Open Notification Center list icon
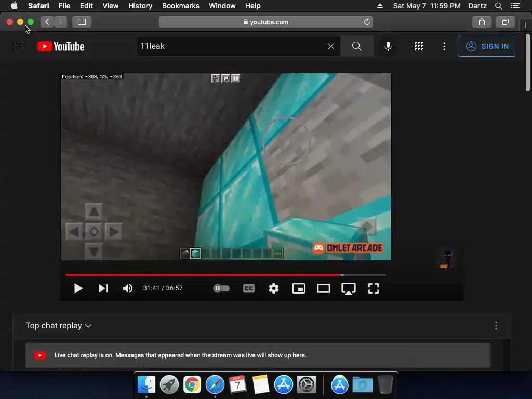 pos(515,6)
